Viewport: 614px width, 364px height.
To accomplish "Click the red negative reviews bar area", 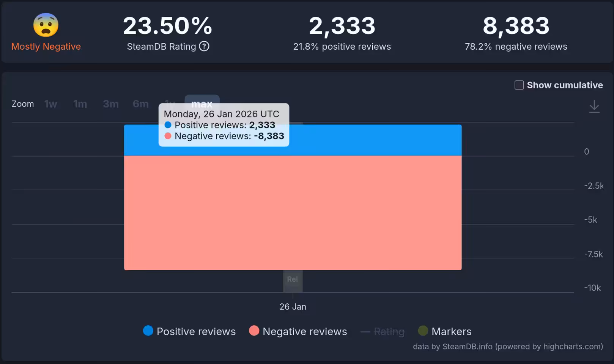I will point(342,212).
